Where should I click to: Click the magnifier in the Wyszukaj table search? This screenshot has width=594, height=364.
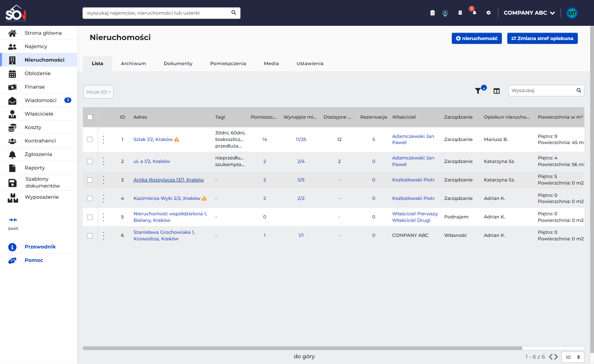(579, 91)
